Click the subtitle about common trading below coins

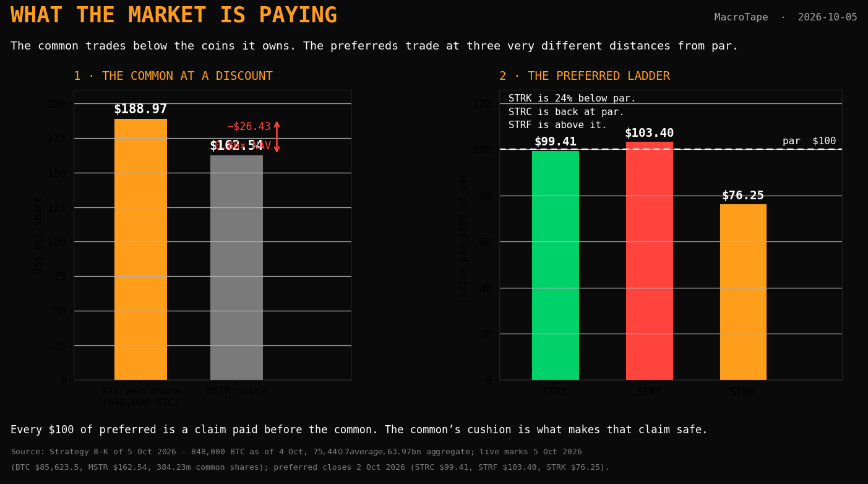(374, 46)
